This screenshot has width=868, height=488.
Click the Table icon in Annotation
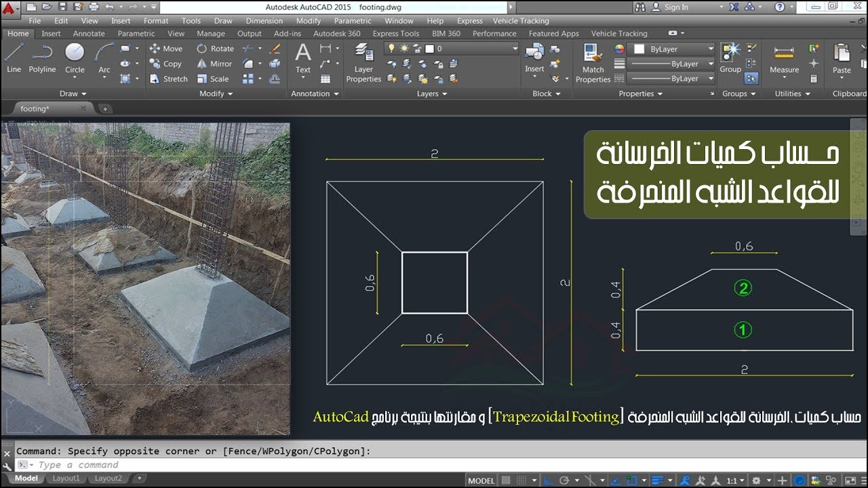click(325, 79)
